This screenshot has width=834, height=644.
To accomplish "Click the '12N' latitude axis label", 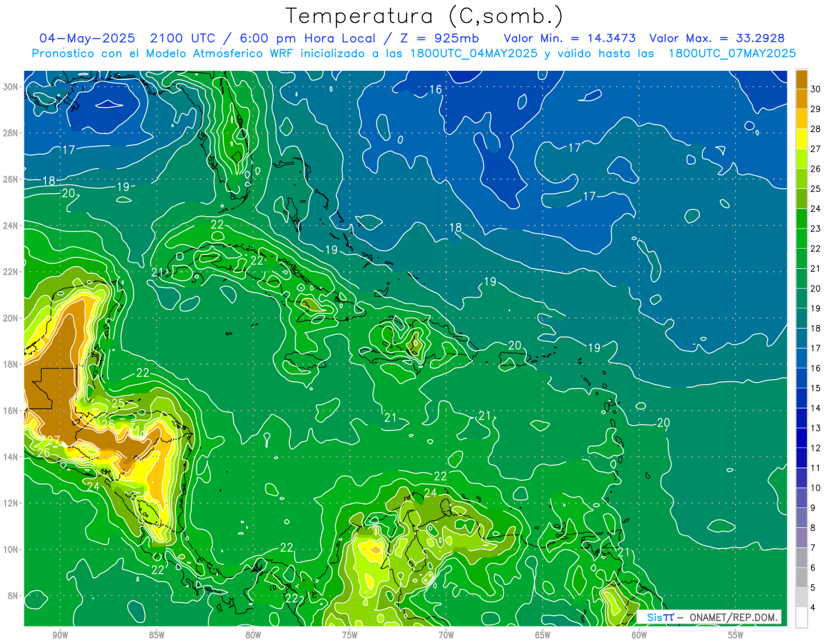I will (12, 503).
